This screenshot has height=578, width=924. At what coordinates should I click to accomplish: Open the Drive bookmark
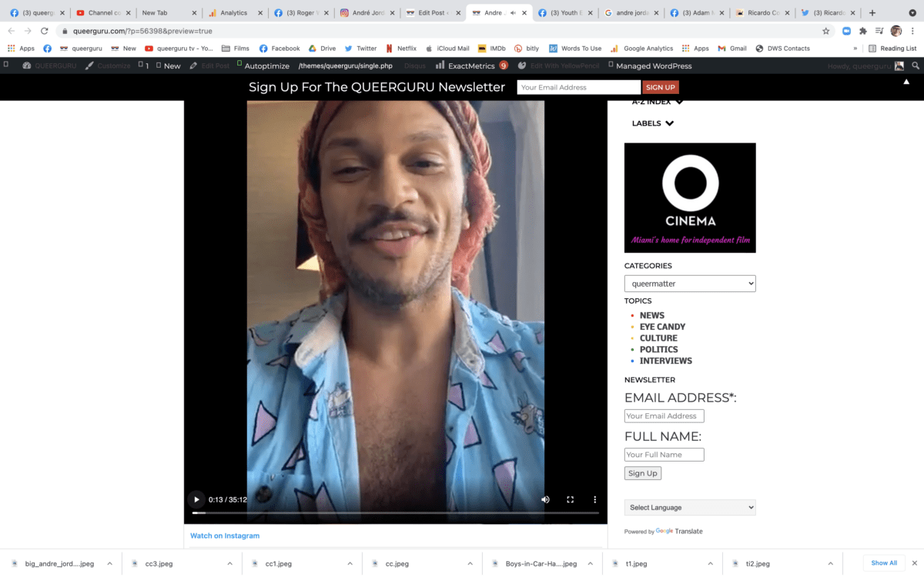pos(322,49)
